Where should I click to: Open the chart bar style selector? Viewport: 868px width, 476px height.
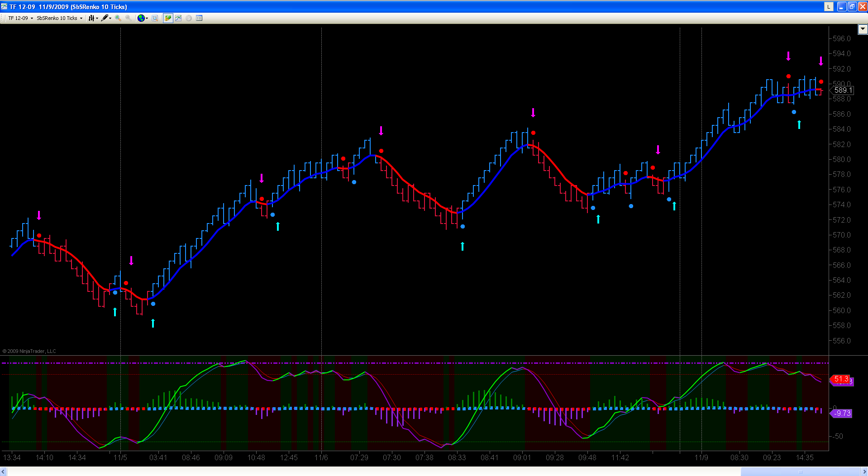click(93, 18)
